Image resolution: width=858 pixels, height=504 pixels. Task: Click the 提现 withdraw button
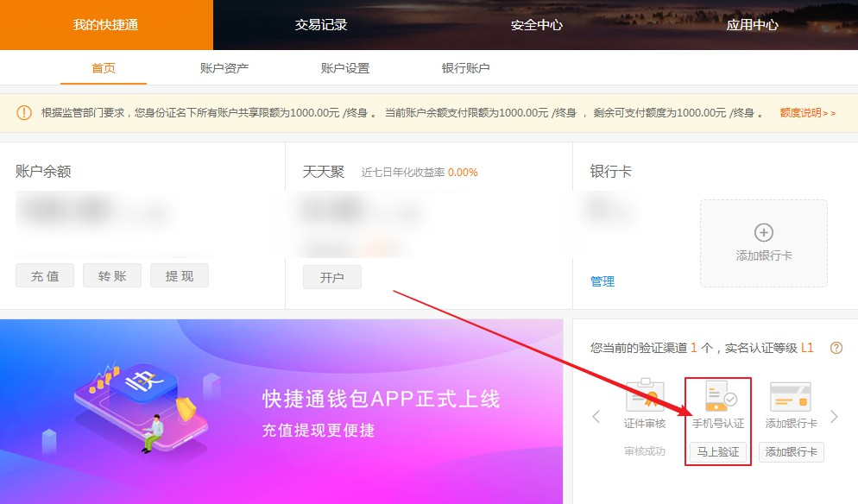(x=179, y=275)
